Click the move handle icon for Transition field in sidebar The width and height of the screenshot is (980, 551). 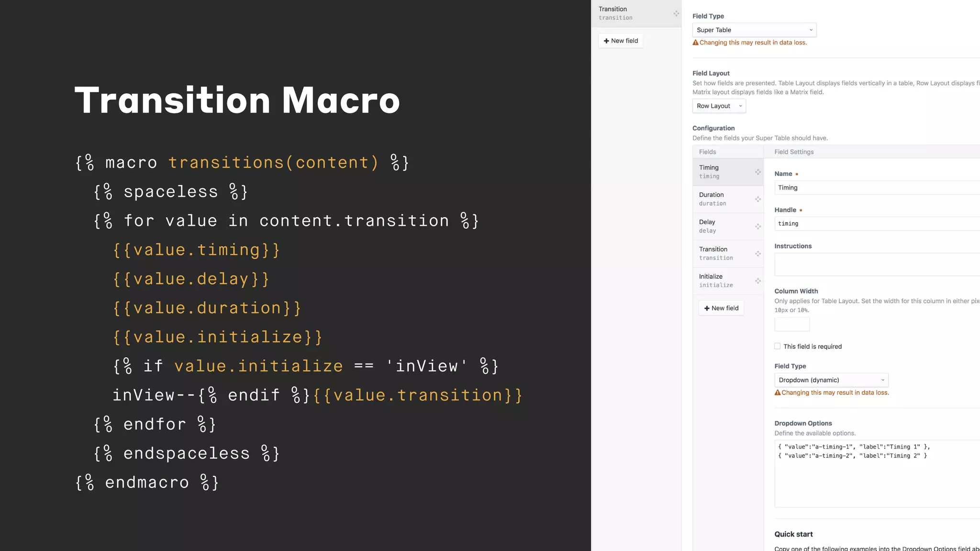(676, 13)
